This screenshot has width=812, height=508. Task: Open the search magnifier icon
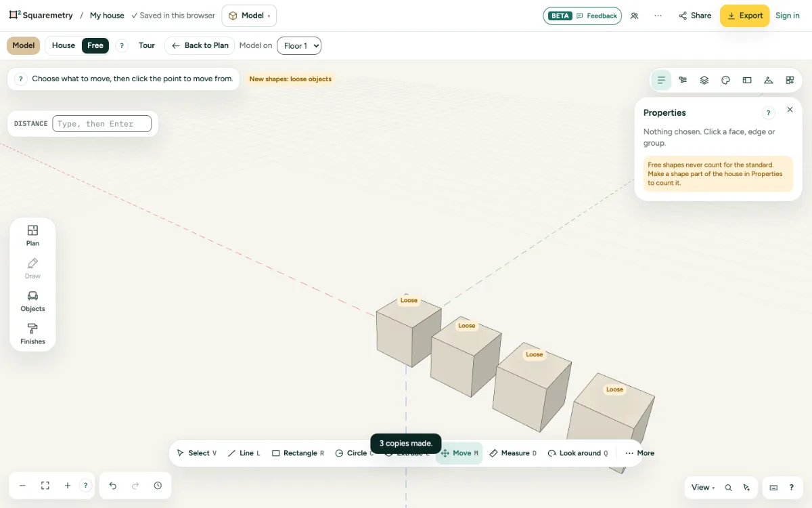tap(729, 488)
